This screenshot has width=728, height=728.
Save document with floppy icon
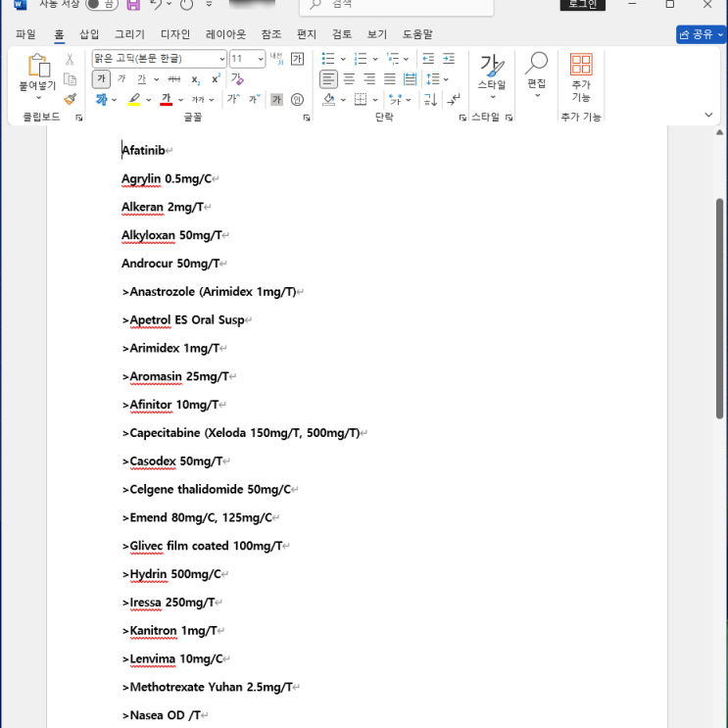(133, 5)
